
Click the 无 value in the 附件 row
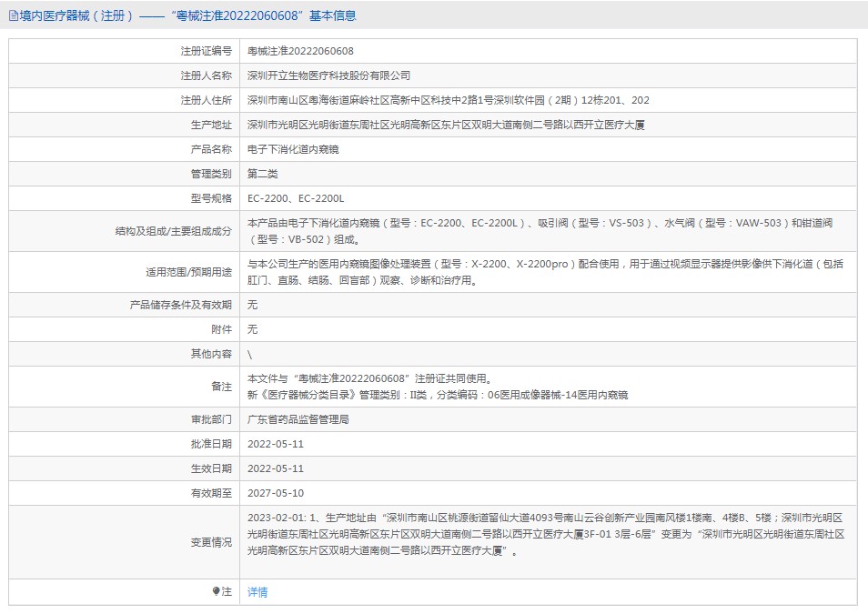click(252, 329)
